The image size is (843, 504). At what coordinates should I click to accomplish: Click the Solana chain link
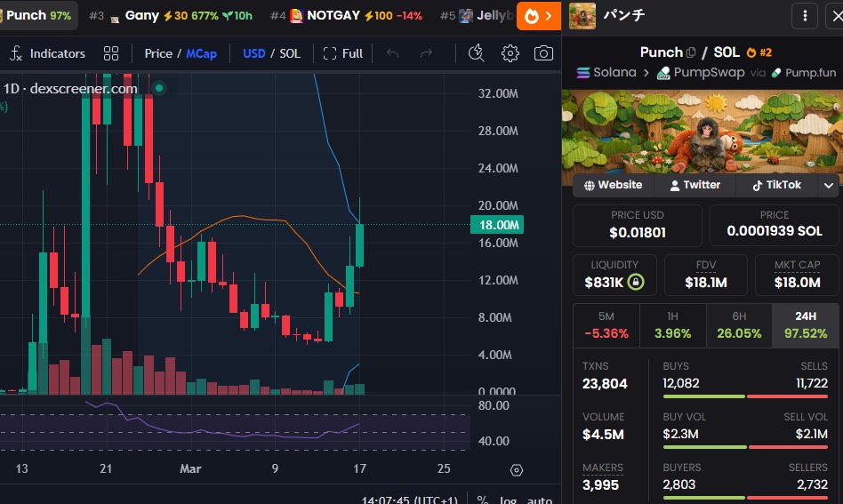click(606, 73)
